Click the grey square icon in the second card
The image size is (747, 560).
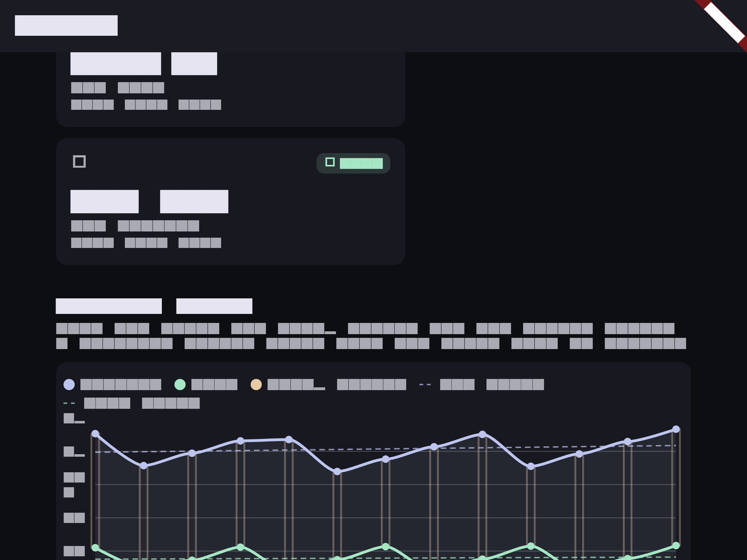[79, 161]
